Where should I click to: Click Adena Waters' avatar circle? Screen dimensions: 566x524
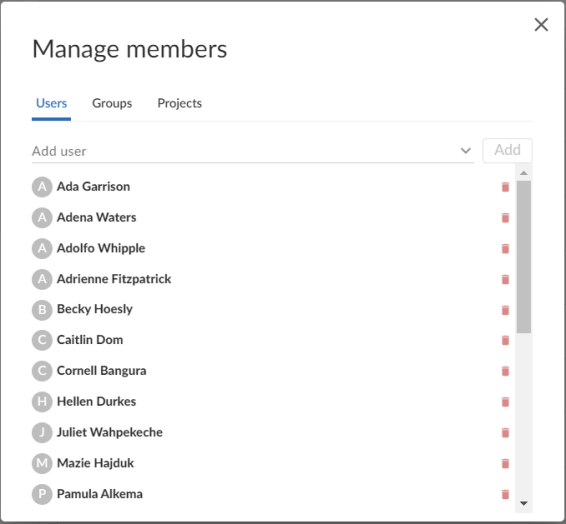point(42,218)
